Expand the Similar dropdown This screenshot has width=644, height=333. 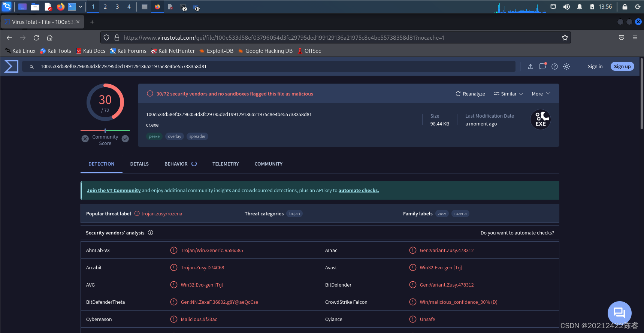(x=508, y=94)
